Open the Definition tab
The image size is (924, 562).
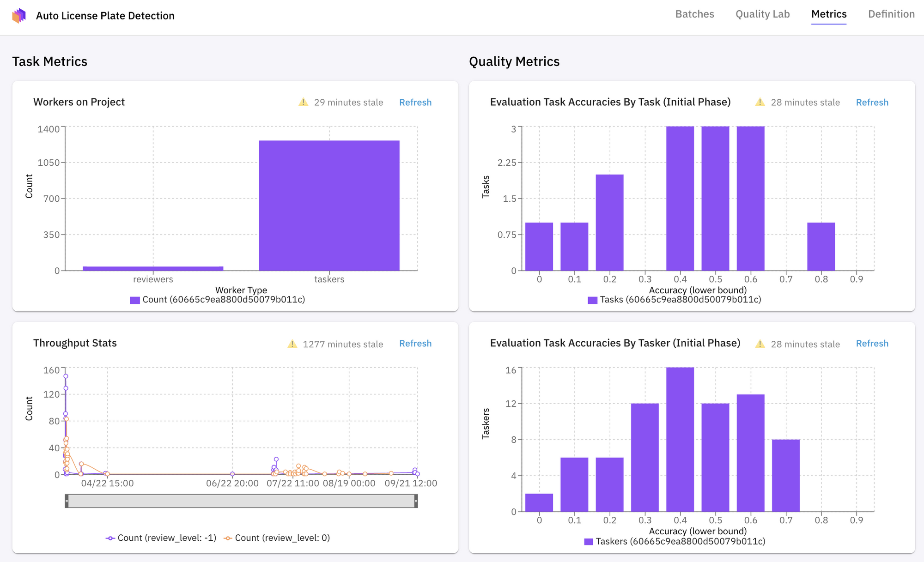click(x=891, y=14)
